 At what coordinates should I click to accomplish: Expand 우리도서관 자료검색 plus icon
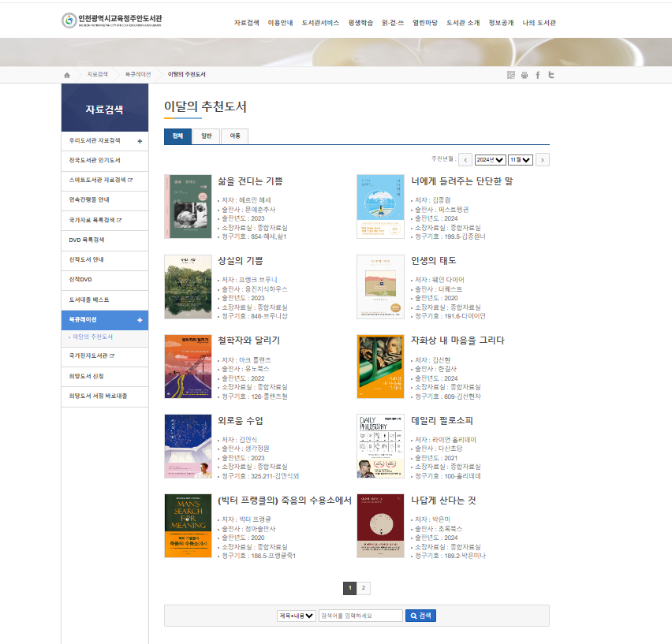click(140, 141)
